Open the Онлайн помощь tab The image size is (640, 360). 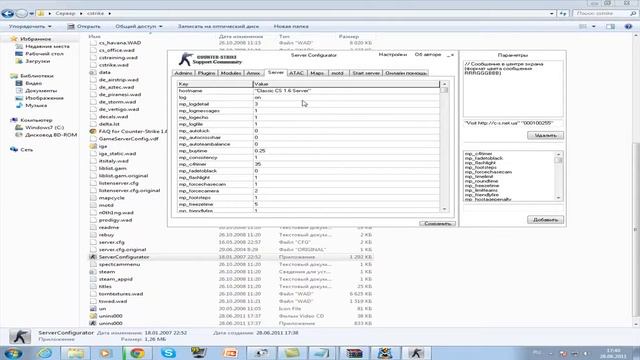pos(406,73)
